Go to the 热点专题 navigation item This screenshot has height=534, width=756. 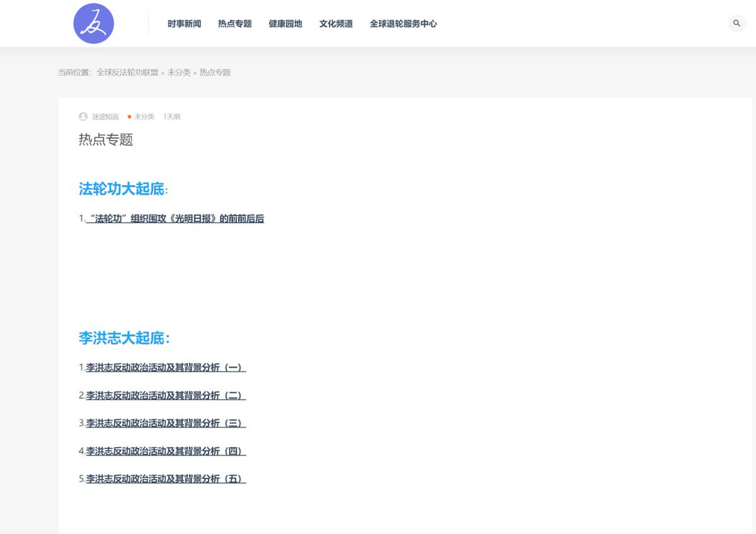click(x=235, y=24)
